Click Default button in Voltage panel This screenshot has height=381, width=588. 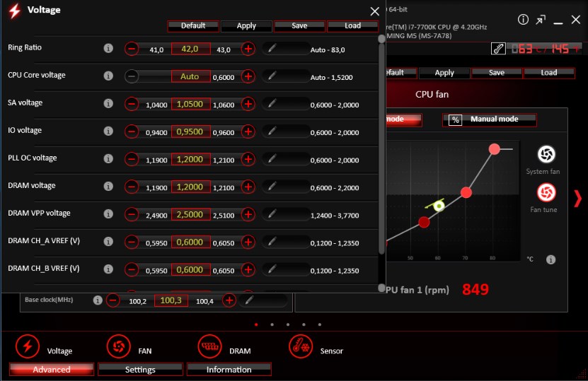193,26
